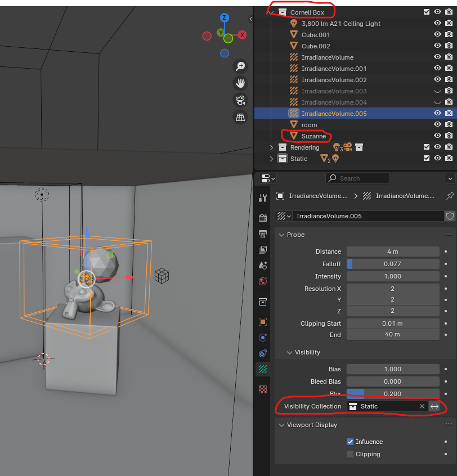Open the light probe Data properties tab
Screen dimensions: 457x476
point(263,369)
